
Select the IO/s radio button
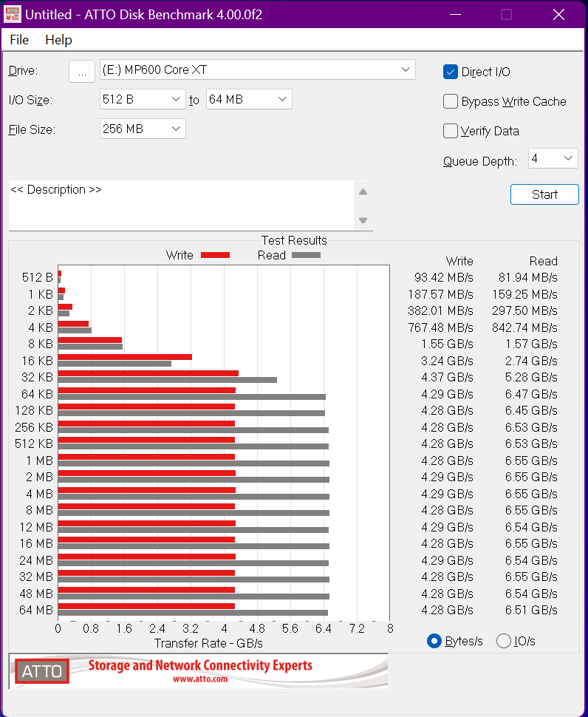504,641
